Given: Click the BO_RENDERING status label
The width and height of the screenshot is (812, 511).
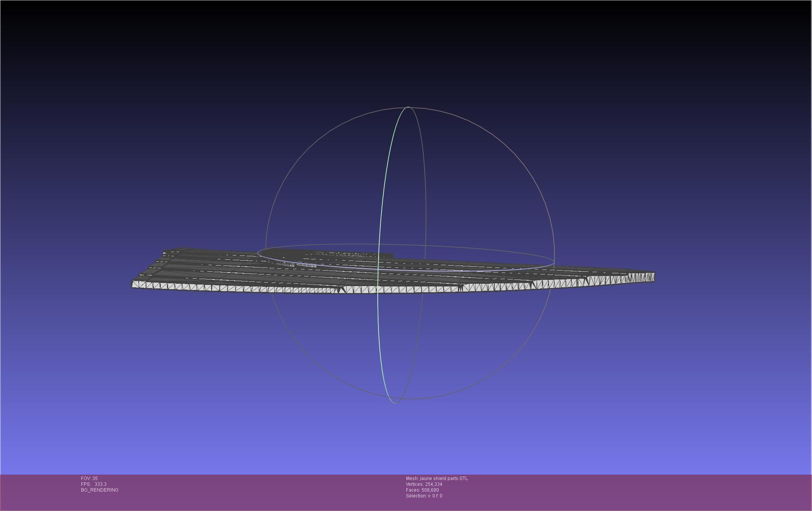Looking at the screenshot, I should click(x=100, y=490).
